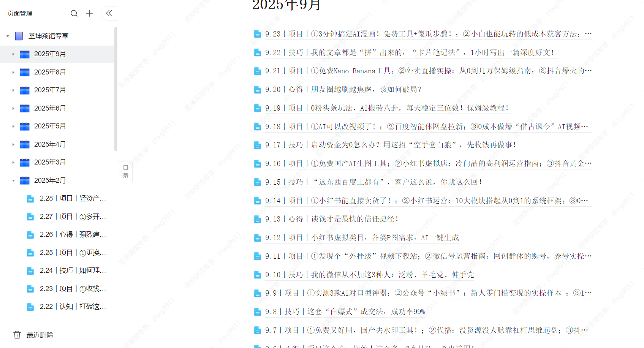
Task: Expand the 2025年8月 folder arrow
Action: point(13,72)
